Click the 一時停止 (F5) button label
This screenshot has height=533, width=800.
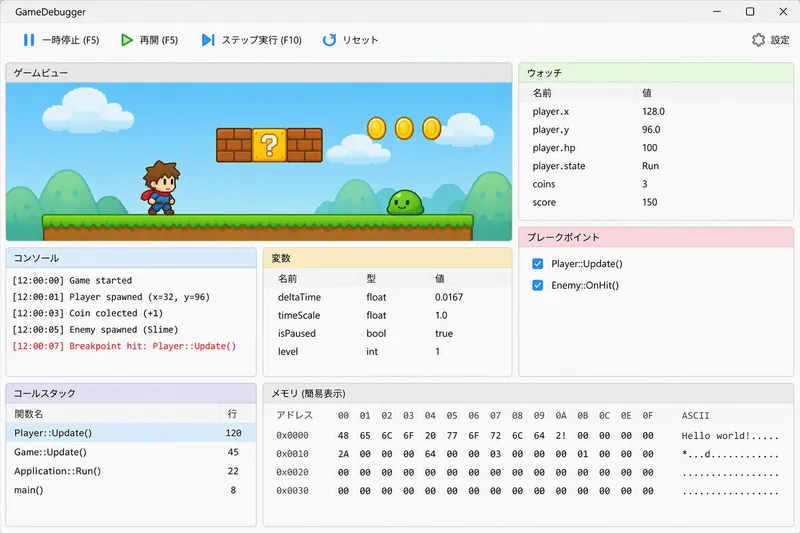point(71,40)
